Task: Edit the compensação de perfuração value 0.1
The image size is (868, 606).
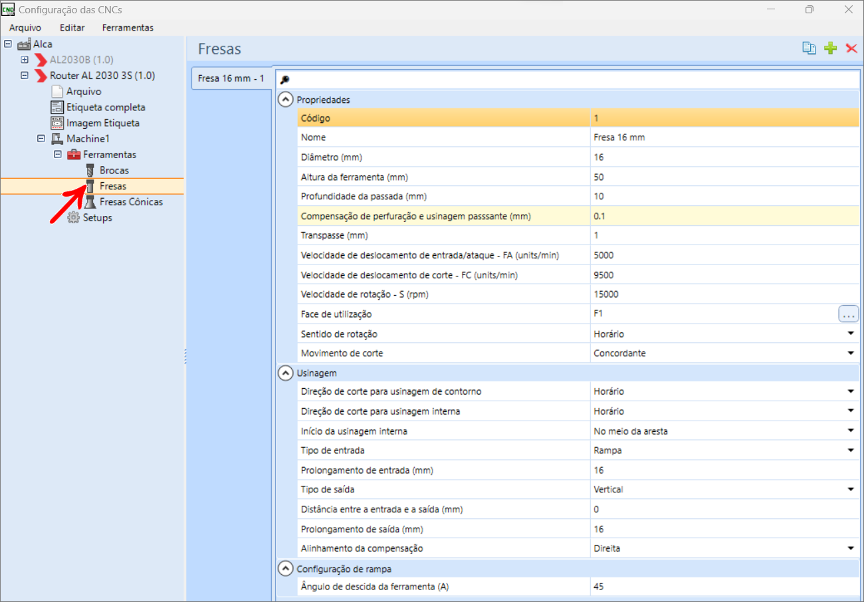Action: point(724,217)
